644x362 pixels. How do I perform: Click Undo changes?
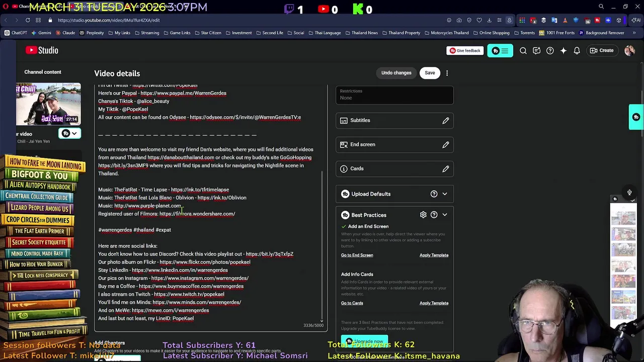(x=396, y=73)
